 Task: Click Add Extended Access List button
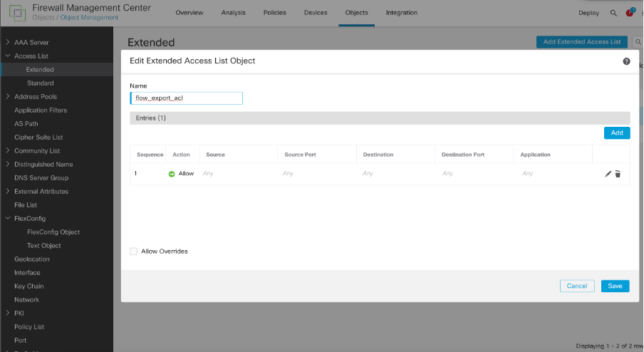point(582,42)
